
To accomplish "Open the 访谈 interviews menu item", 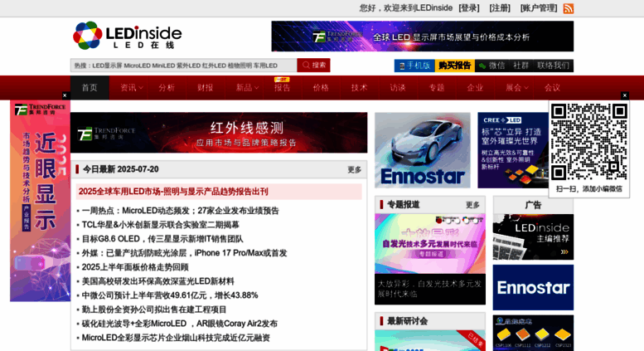I will pyautogui.click(x=398, y=88).
